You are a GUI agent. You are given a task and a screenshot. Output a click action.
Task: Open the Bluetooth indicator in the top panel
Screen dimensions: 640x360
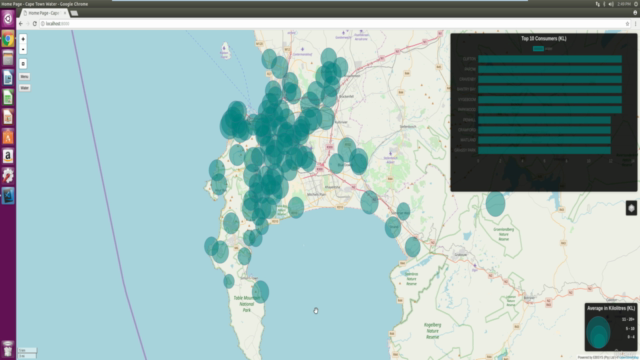(604, 4)
